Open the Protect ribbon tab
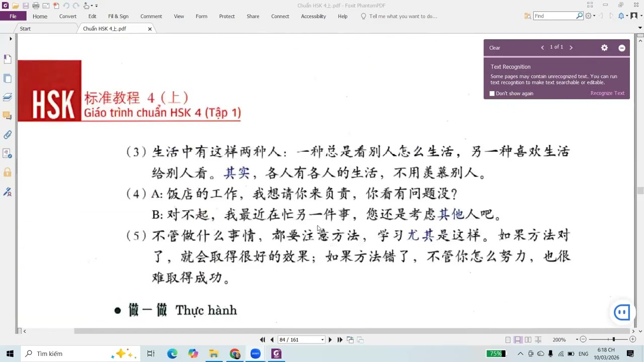 [x=227, y=16]
